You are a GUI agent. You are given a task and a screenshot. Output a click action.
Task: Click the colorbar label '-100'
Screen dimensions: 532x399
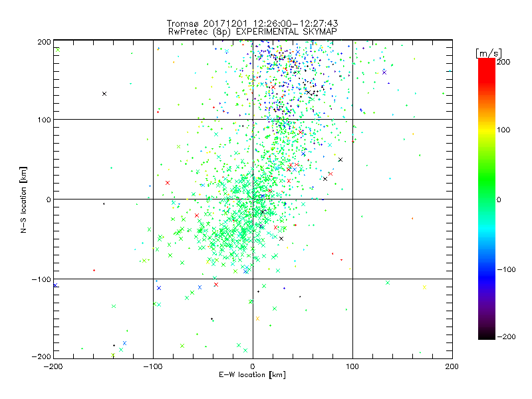pos(506,269)
